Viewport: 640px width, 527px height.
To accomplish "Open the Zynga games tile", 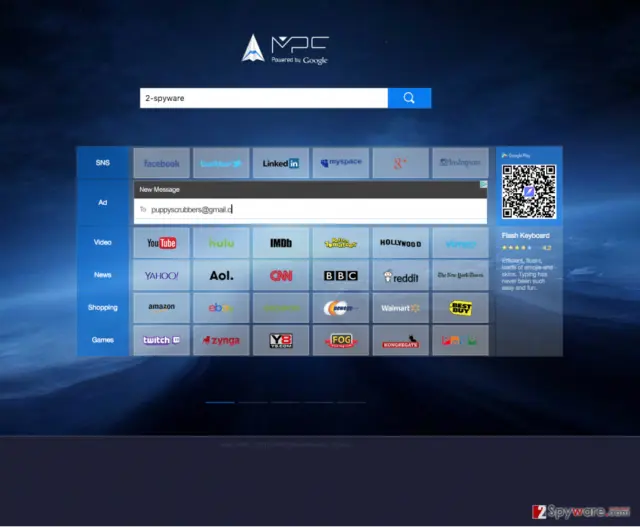I will click(x=221, y=340).
